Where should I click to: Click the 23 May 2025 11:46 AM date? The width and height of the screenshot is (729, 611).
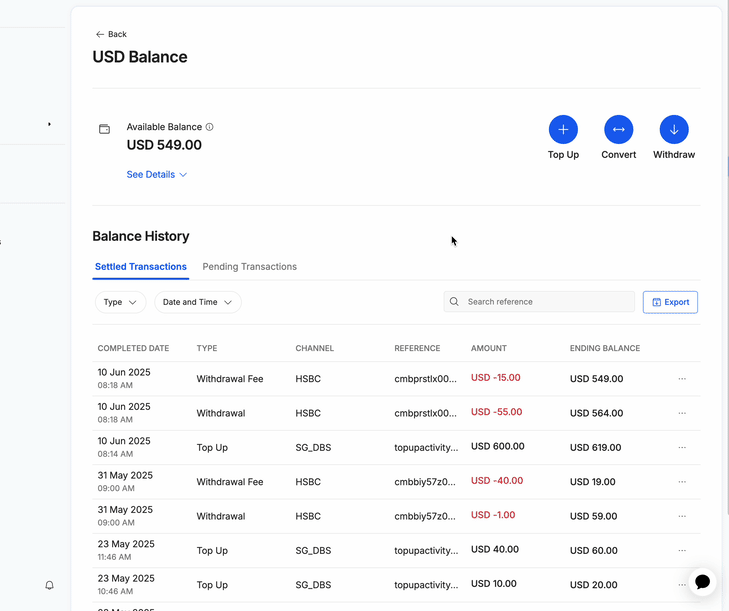126,550
